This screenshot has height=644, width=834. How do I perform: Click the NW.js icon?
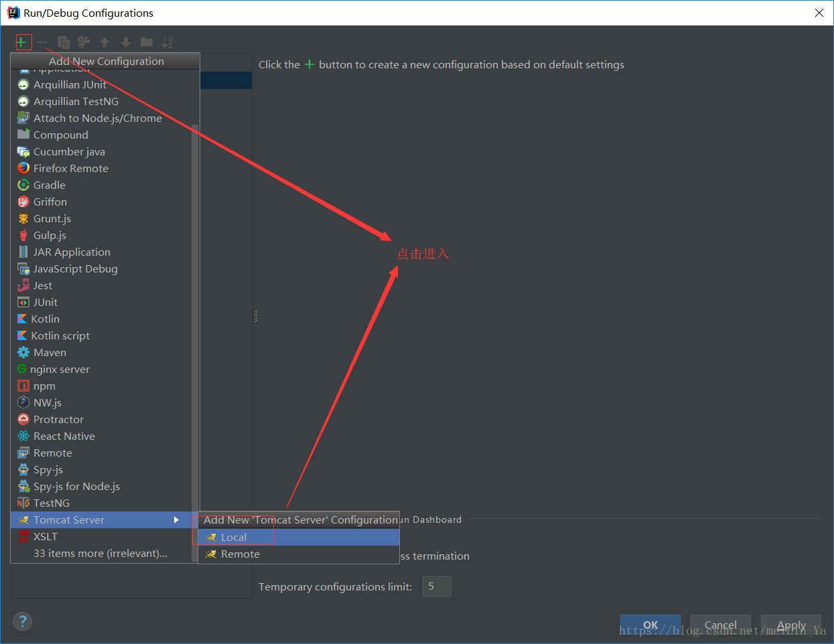click(23, 402)
